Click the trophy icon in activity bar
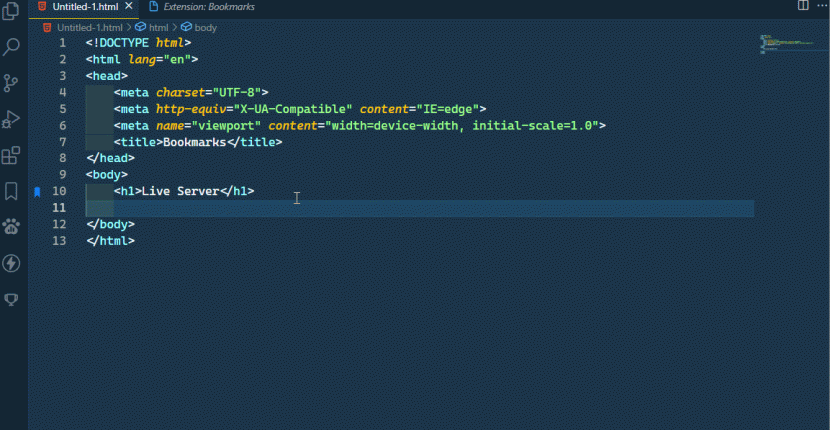Image resolution: width=830 pixels, height=430 pixels. click(12, 299)
